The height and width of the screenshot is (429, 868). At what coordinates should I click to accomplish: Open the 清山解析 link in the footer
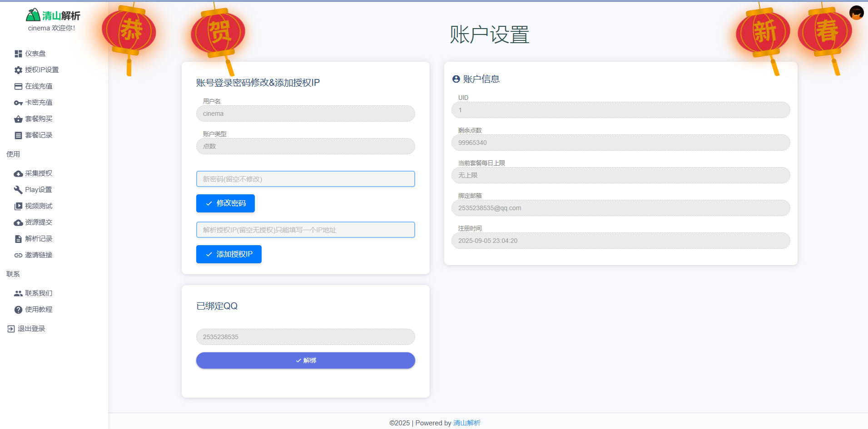pyautogui.click(x=467, y=423)
